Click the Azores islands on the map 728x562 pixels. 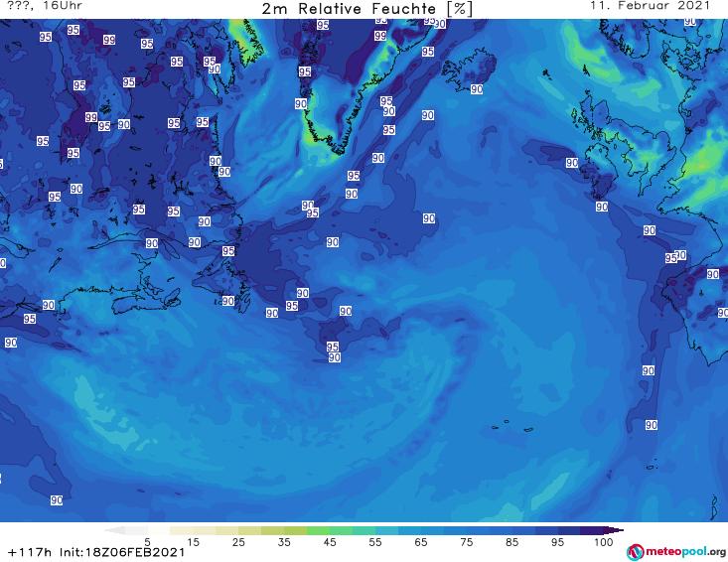click(x=513, y=426)
